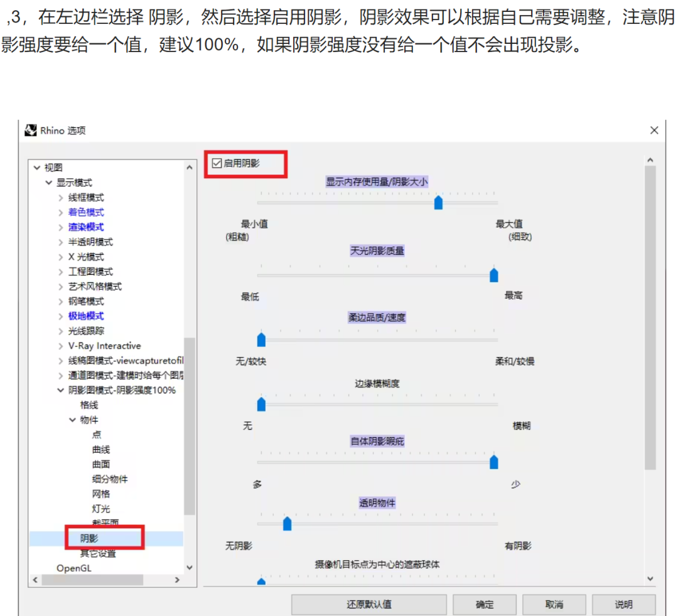Click the 天光阴影质量 slider handle

(494, 275)
